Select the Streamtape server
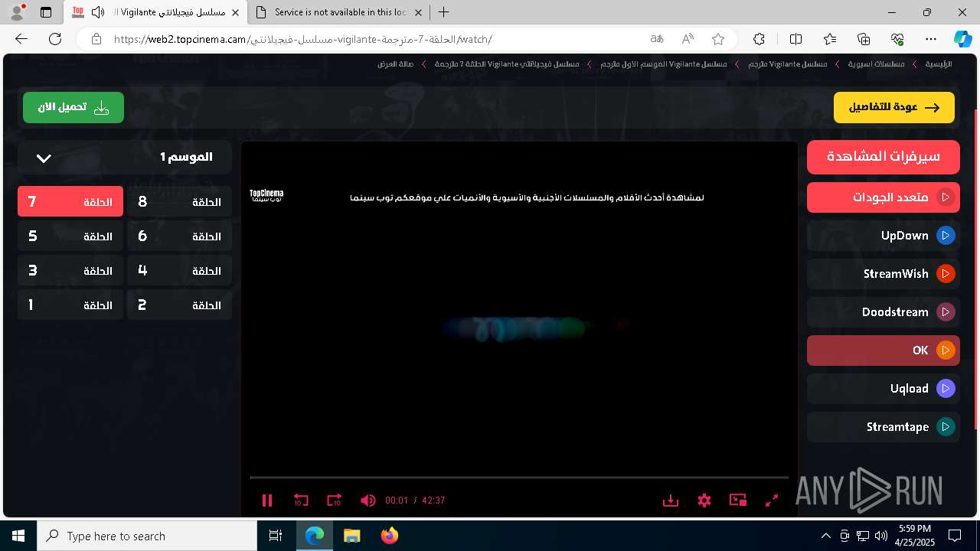Screen dimensions: 980x551 (884, 427)
